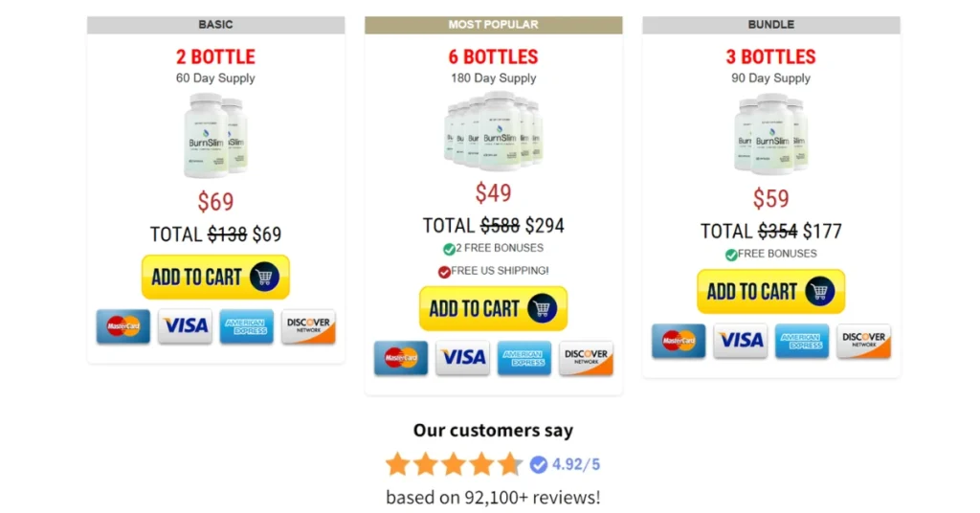The height and width of the screenshot is (513, 980).
Task: Click the cart icon on Basic Add to Cart
Action: (265, 278)
